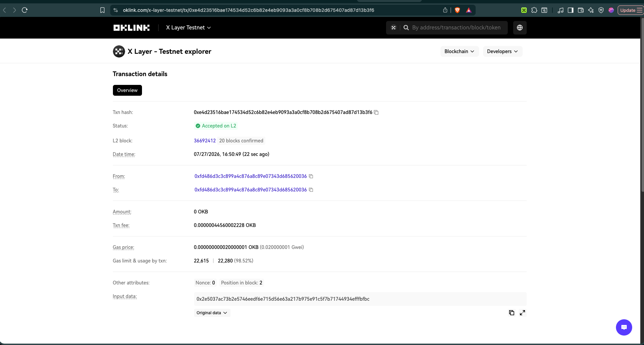Open the Blockchain dropdown menu
The height and width of the screenshot is (345, 644).
tap(459, 51)
